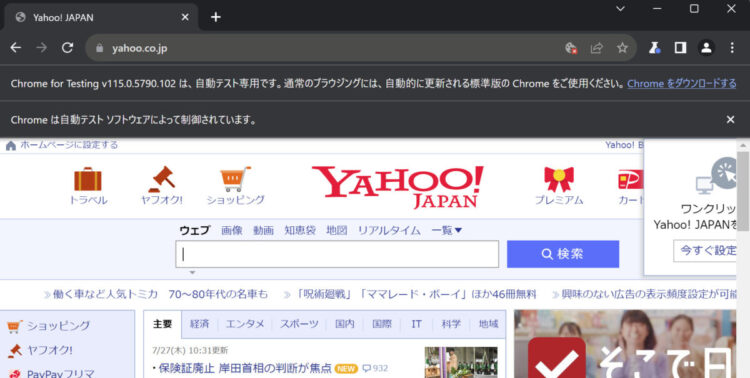Toggle the browser side panel icon
This screenshot has width=750, height=378.
pos(680,48)
